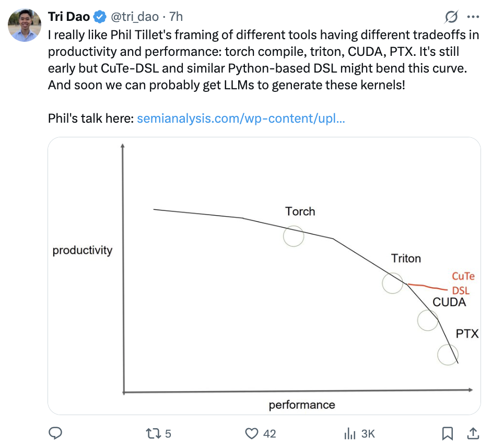
Task: Click the repost arrows icon
Action: (x=154, y=433)
